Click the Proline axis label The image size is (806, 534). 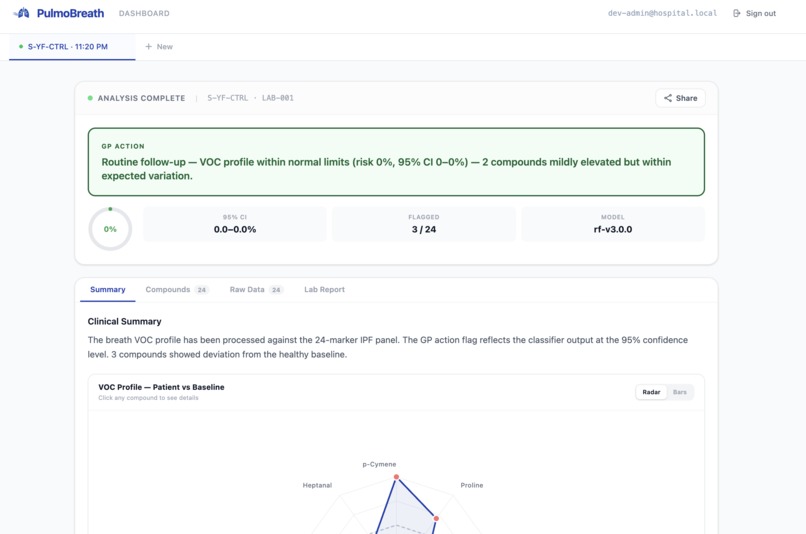point(471,485)
